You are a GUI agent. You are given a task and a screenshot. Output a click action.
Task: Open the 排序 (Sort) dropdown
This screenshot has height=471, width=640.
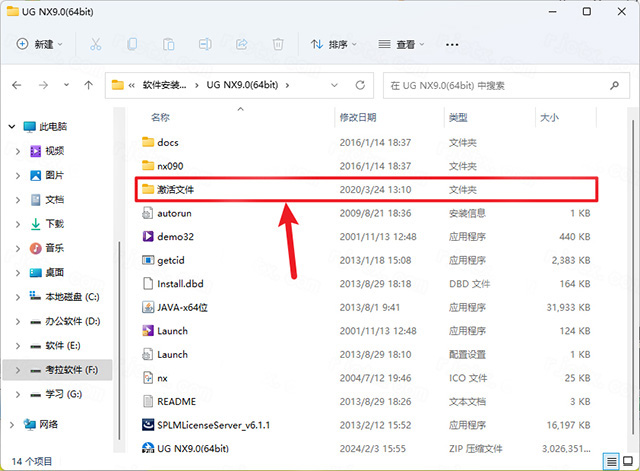tap(333, 44)
